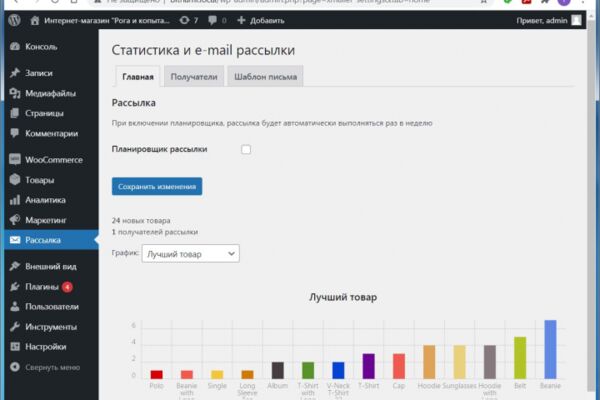Click the Sunglasses chart axis label
The width and height of the screenshot is (600, 400).
click(x=459, y=385)
